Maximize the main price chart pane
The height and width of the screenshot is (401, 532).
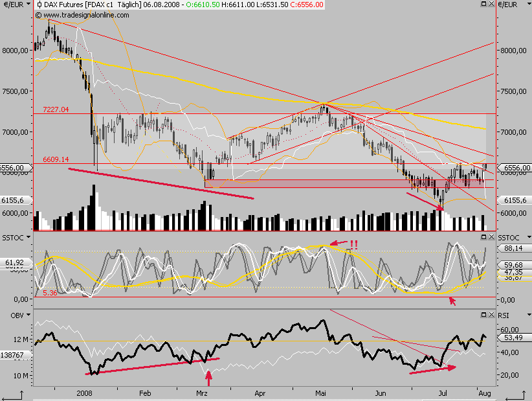click(484, 4)
